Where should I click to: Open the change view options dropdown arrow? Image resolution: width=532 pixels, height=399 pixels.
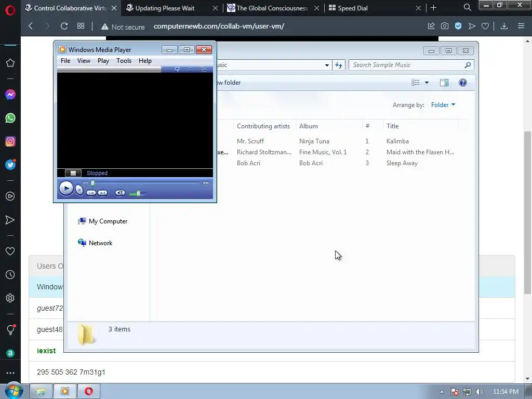point(427,83)
